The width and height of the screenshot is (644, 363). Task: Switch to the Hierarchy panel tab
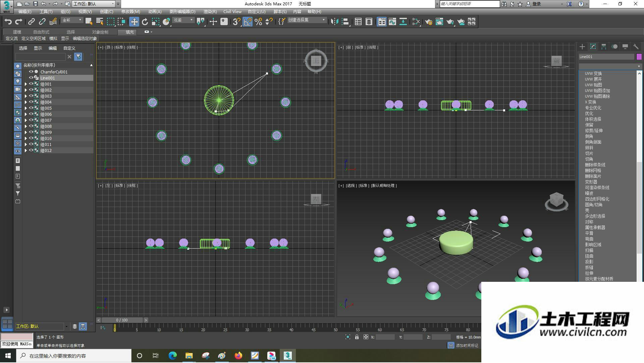click(604, 47)
